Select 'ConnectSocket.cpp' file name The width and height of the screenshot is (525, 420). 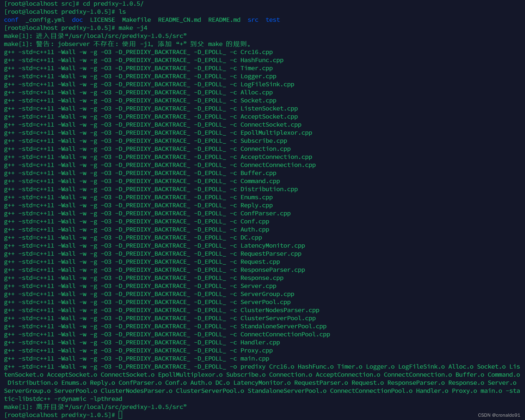click(271, 125)
